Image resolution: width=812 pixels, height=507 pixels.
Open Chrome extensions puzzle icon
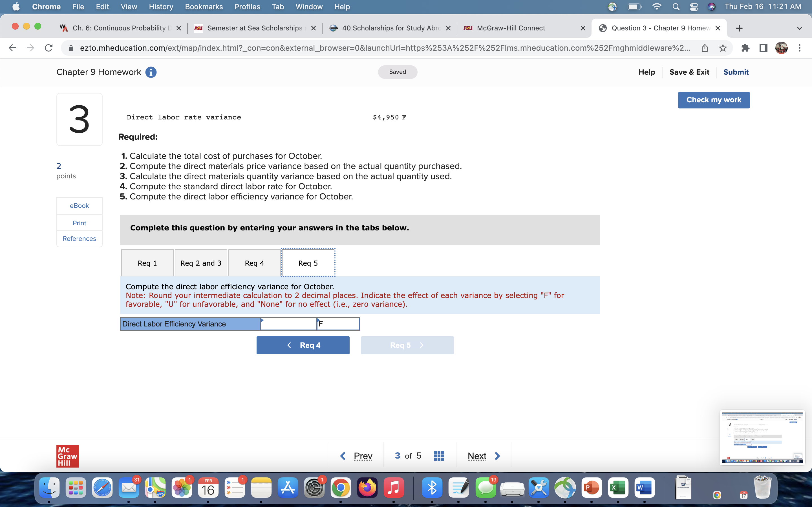(745, 48)
